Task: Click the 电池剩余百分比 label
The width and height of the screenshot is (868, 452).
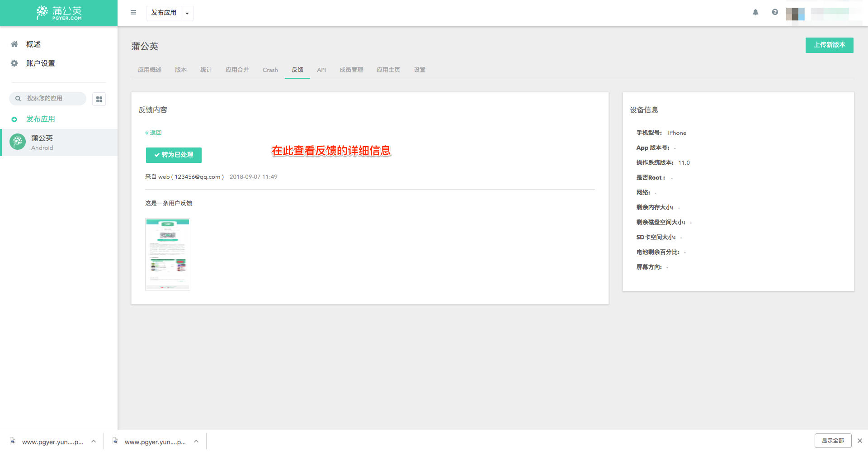Action: pos(658,252)
